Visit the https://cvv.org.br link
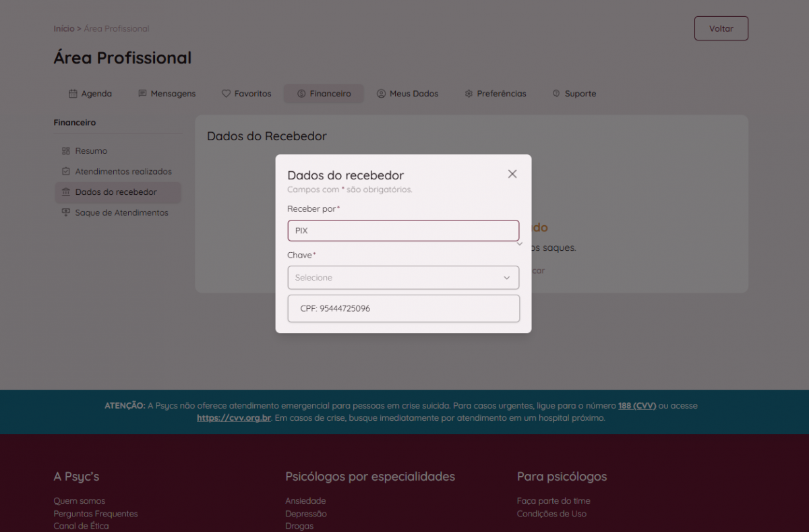The height and width of the screenshot is (532, 809). (233, 418)
